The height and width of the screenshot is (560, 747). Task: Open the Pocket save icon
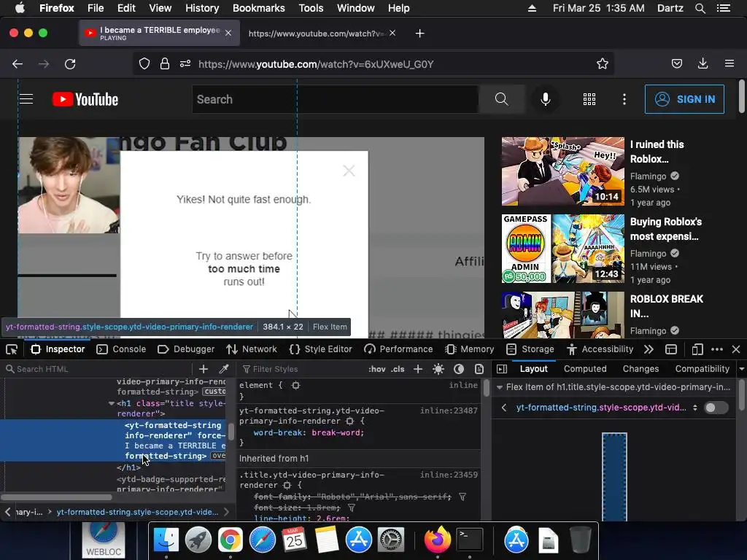click(677, 64)
